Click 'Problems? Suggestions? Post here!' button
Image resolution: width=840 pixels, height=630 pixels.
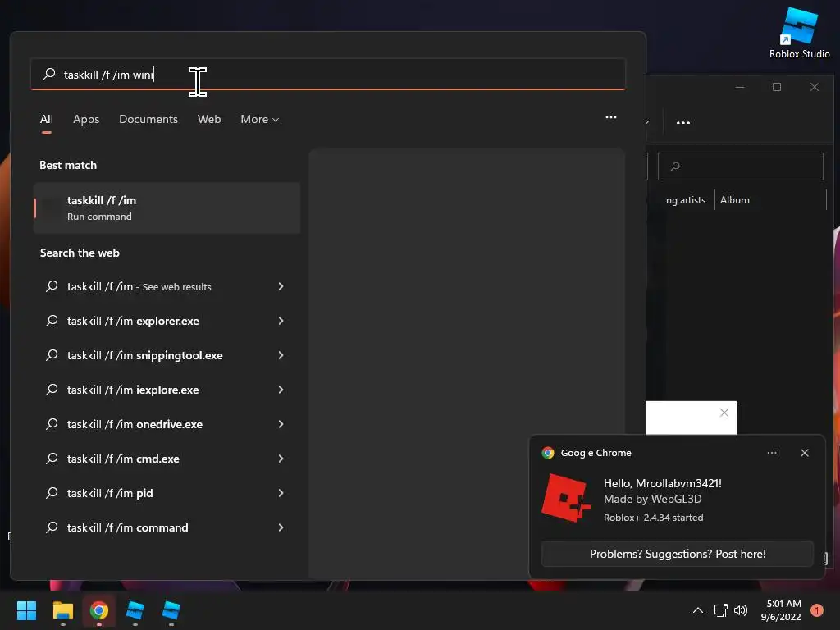677,554
